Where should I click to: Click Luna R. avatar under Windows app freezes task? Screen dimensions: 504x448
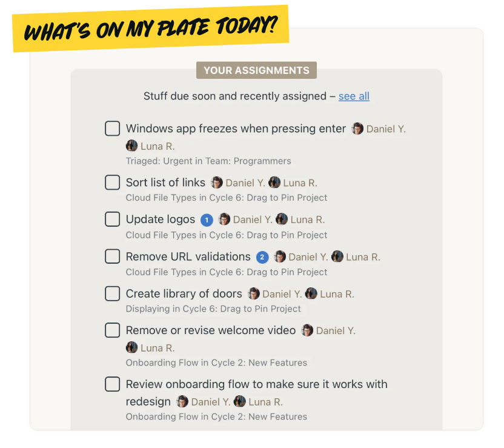click(x=131, y=145)
